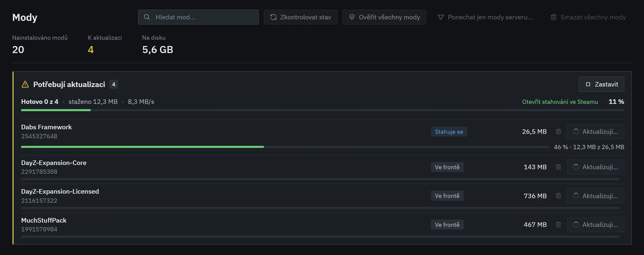This screenshot has width=644, height=255.
Task: Click Aktualizuji button for DayZ-Expansion-Core
Action: [x=595, y=167]
